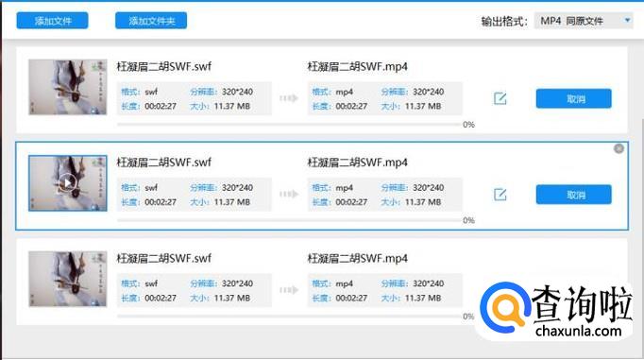Cancel conversion of the first file

574,98
